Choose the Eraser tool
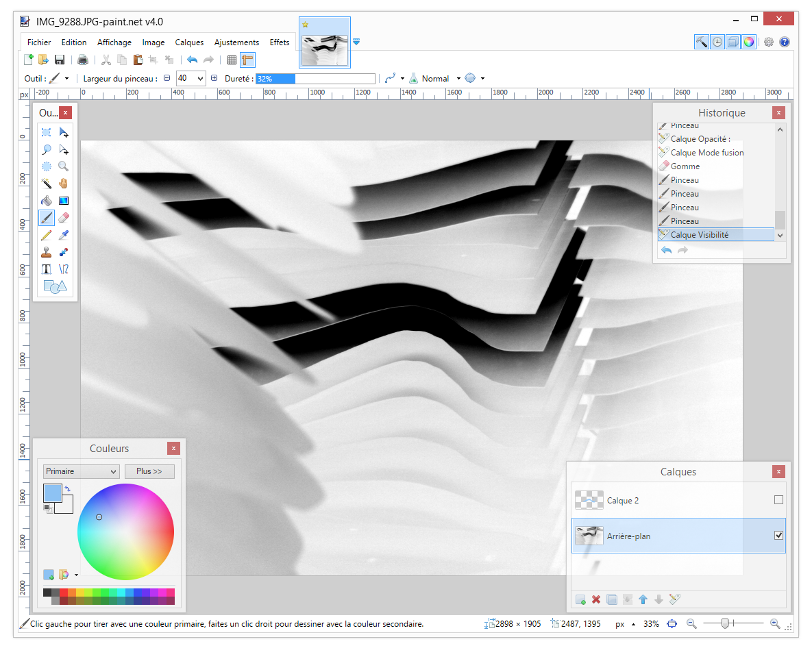Viewport: 812px width, 648px height. [x=63, y=218]
